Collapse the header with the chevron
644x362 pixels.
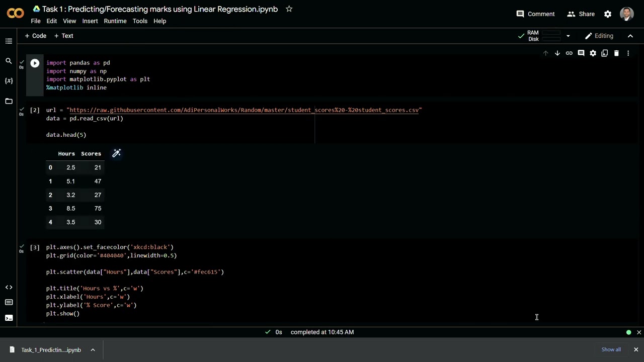630,36
